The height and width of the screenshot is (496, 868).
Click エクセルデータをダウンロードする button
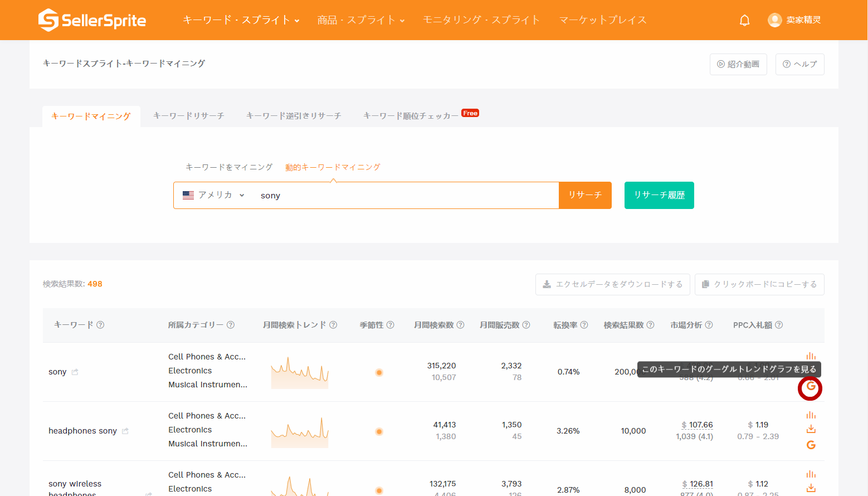click(613, 284)
